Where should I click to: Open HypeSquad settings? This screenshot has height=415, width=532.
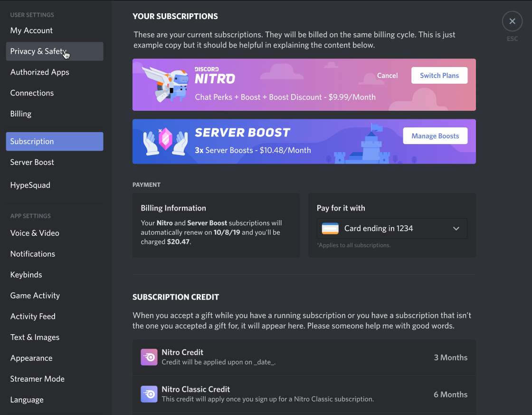[x=30, y=185]
